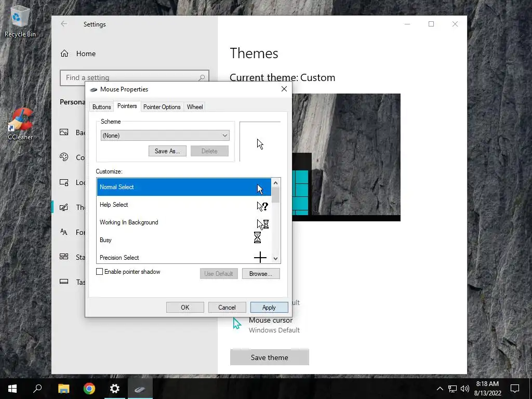Screen dimensions: 532x399
Task: Open the Recycle Bin desktop icon
Action: 20,22
